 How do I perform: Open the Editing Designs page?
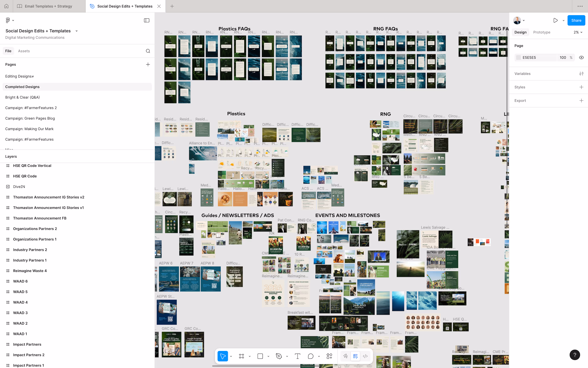pos(77,76)
